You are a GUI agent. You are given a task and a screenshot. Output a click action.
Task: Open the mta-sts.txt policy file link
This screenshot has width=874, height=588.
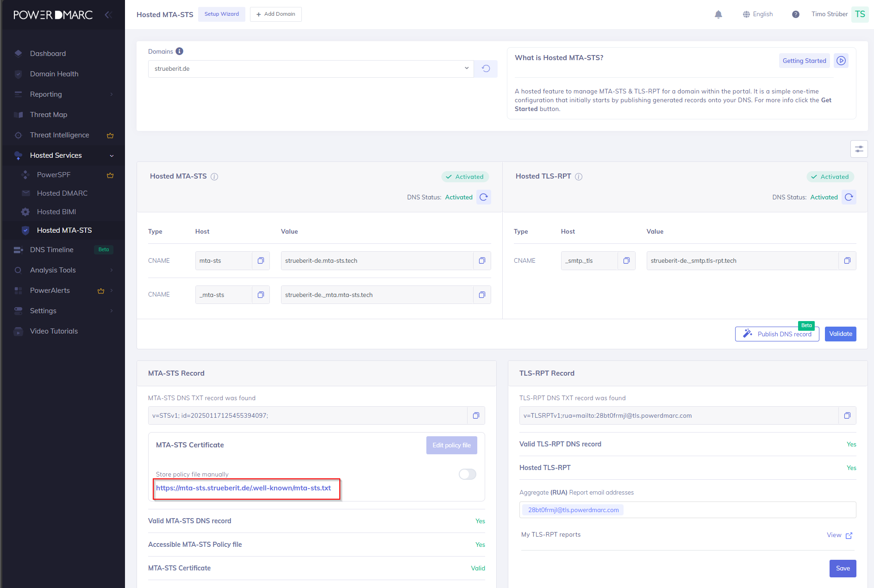coord(243,488)
